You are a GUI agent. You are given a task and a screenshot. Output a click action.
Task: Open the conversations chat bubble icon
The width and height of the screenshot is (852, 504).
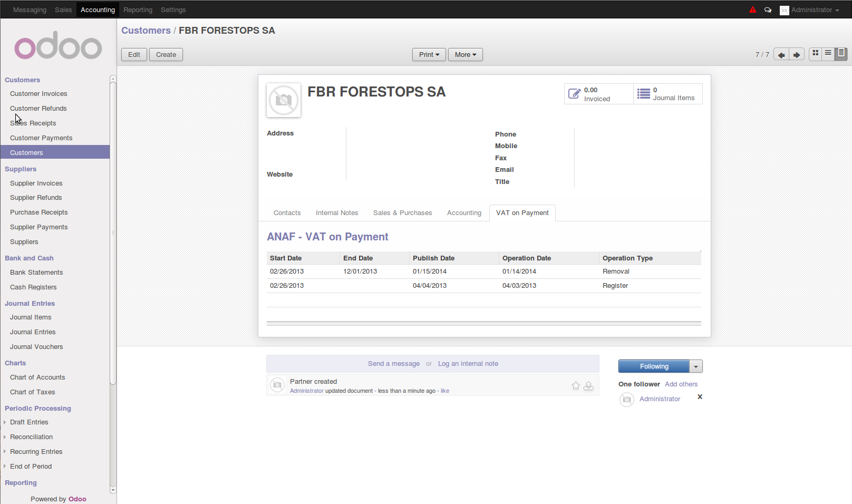pyautogui.click(x=768, y=10)
